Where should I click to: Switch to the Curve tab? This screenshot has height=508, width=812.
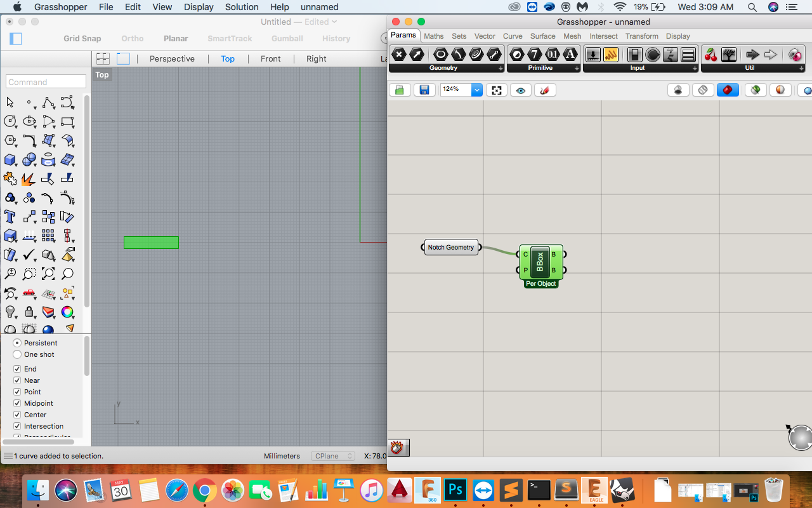513,36
